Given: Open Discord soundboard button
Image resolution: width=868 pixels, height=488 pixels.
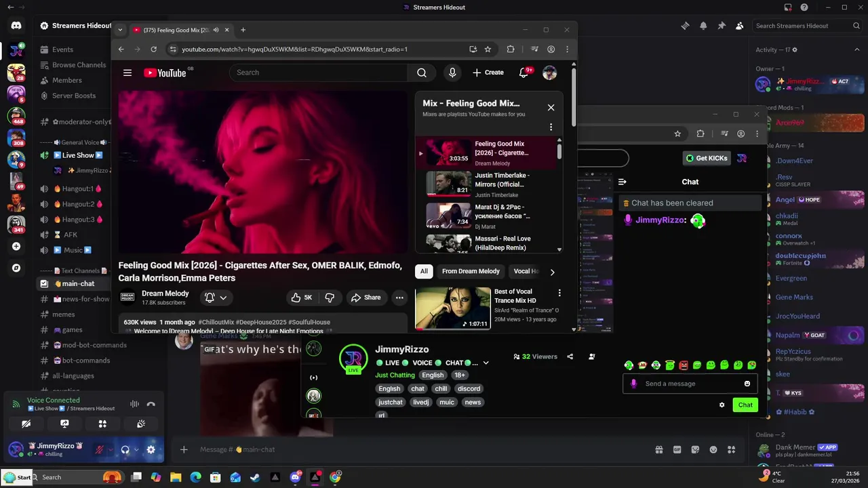Looking at the screenshot, I should pyautogui.click(x=141, y=424).
